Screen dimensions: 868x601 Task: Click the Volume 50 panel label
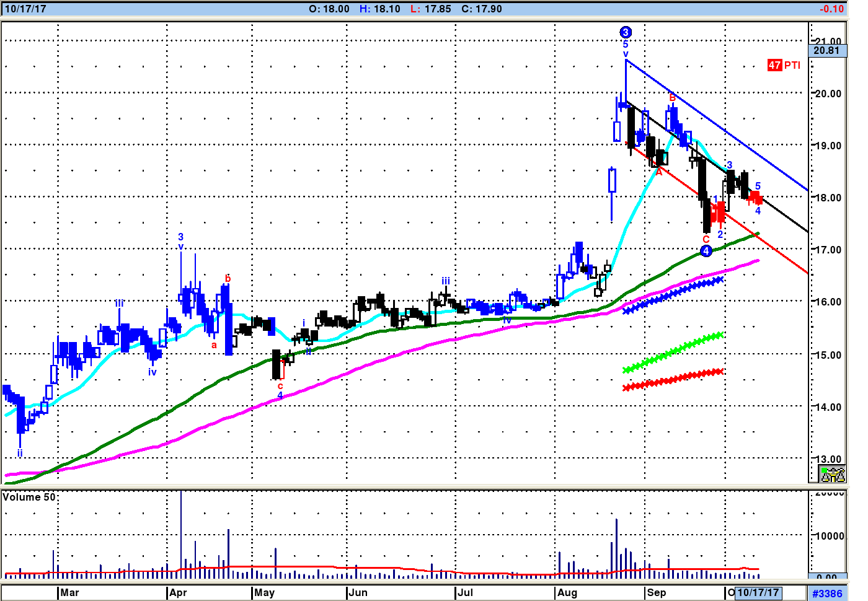pos(29,497)
